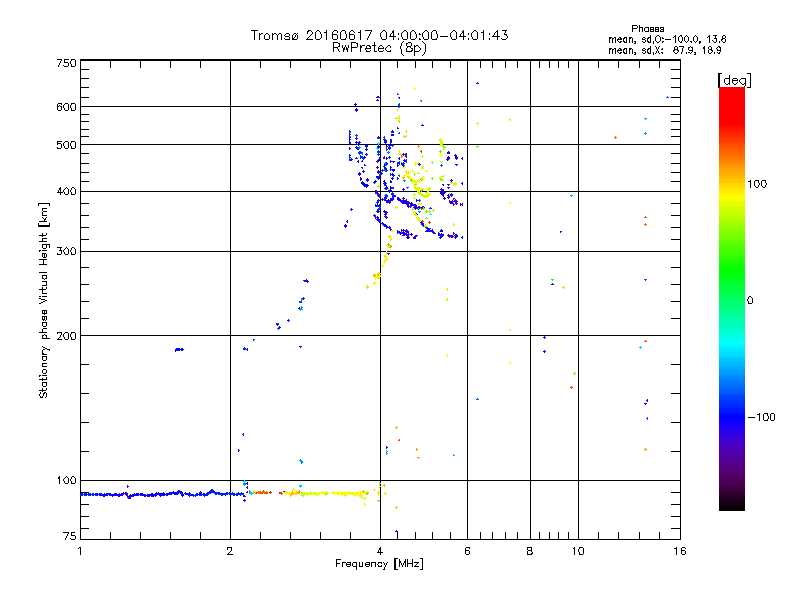The image size is (800, 600).
Task: Pick the green zero-degree band on the colorbar
Action: click(731, 299)
